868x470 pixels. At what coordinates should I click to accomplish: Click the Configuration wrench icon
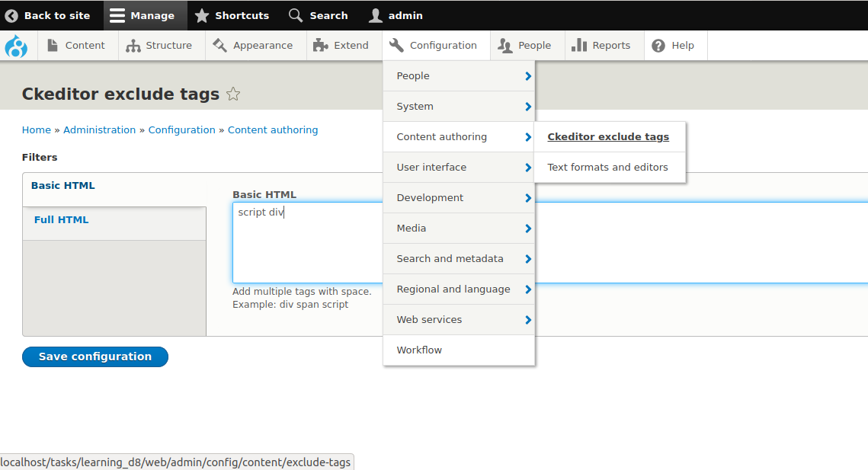pyautogui.click(x=396, y=45)
